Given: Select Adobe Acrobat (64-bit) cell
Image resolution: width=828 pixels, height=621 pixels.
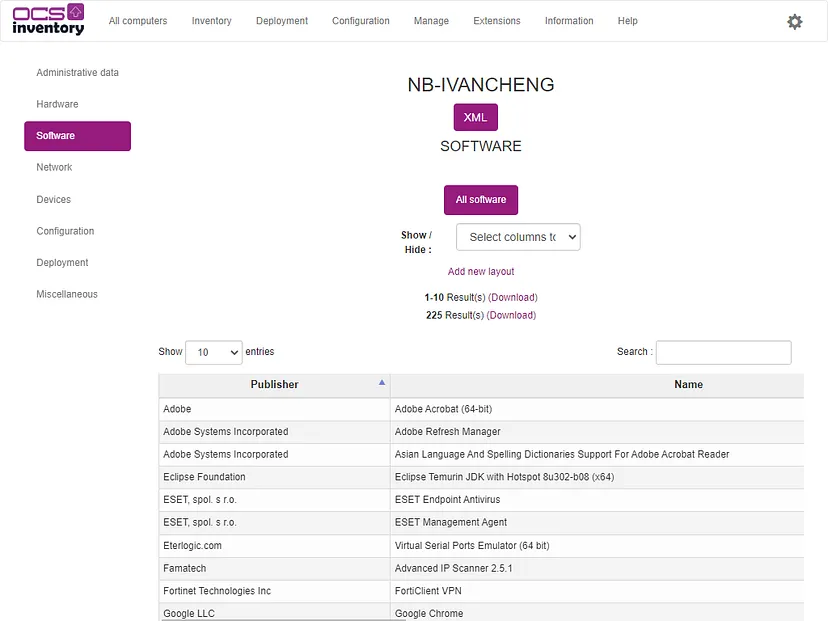Looking at the screenshot, I should (597, 409).
